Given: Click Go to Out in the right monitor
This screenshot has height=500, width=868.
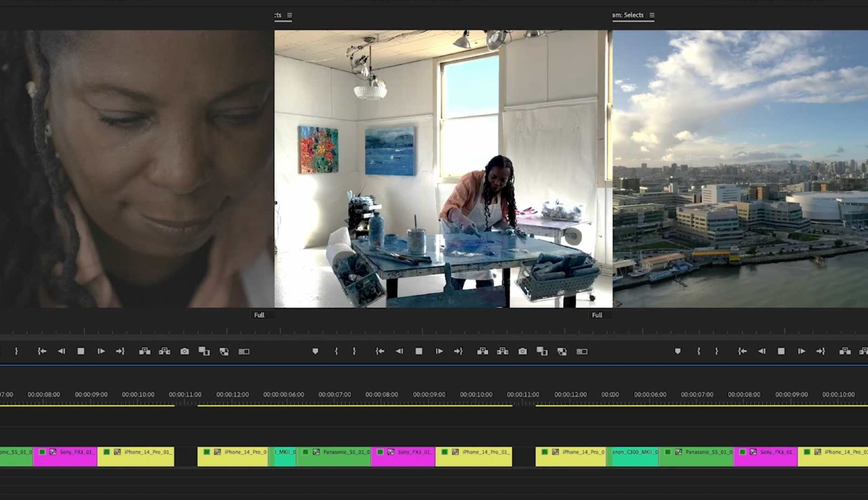Looking at the screenshot, I should pos(821,351).
